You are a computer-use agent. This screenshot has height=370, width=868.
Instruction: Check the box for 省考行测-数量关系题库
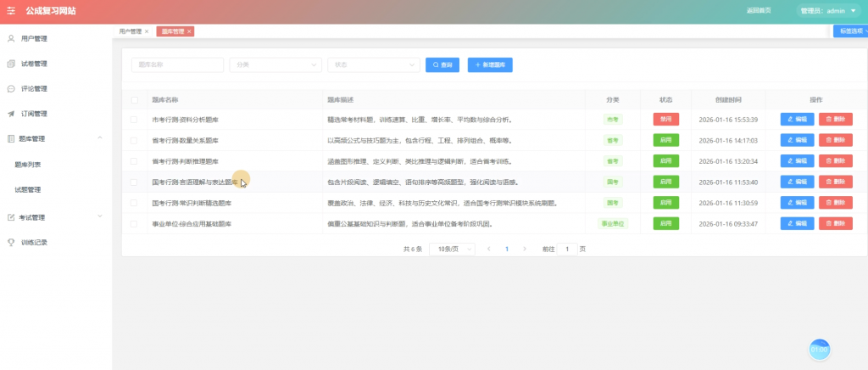click(x=134, y=141)
